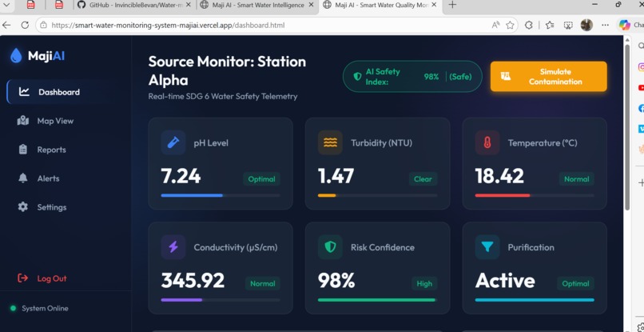Bookmark the page with the star icon
This screenshot has height=332, width=644.
pyautogui.click(x=510, y=25)
